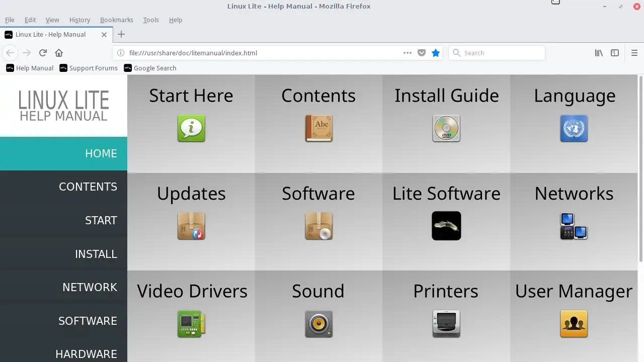Screen dimensions: 644x362
Task: Click the User Manager heading text
Action: (x=574, y=291)
